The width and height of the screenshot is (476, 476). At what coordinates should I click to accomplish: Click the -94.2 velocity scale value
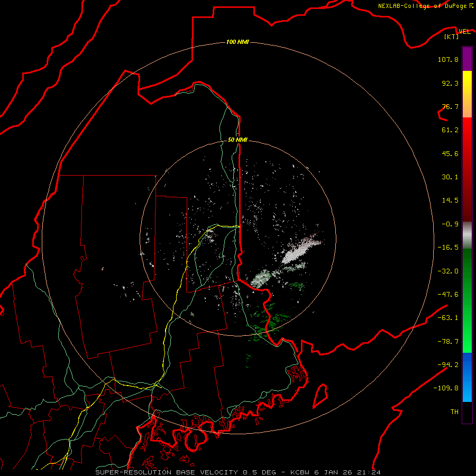click(448, 364)
